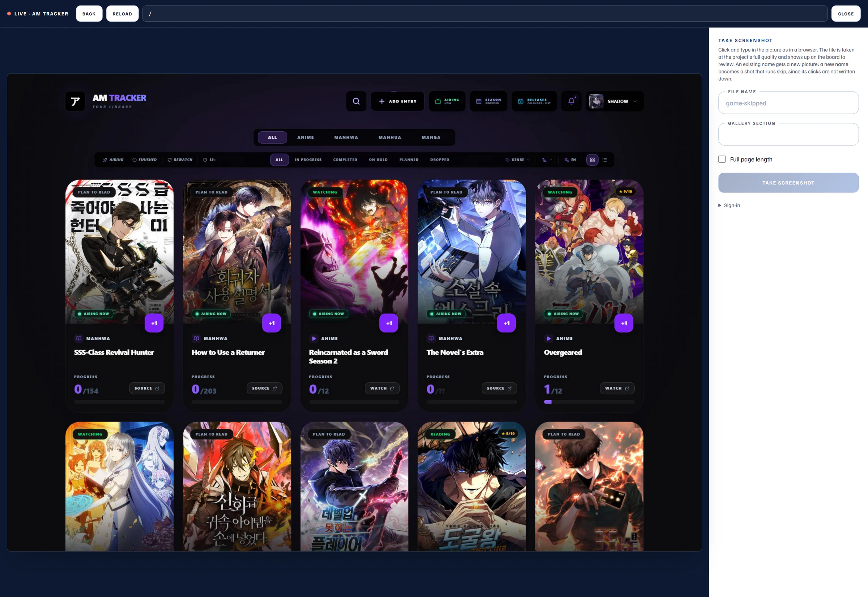
Task: Click the Take Screenshot button
Action: pyautogui.click(x=788, y=183)
